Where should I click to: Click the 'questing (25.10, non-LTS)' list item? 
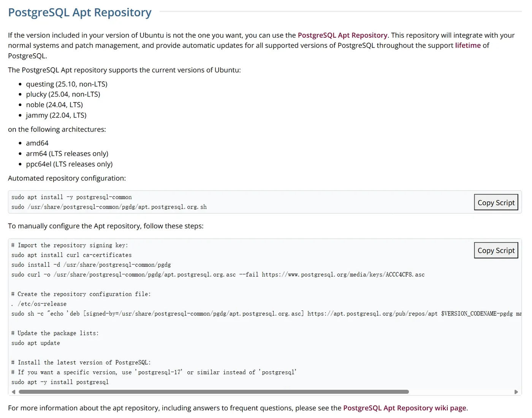tap(66, 84)
